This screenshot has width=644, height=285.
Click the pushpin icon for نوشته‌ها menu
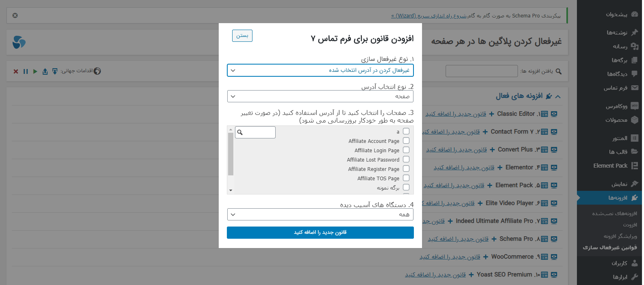[x=635, y=32]
